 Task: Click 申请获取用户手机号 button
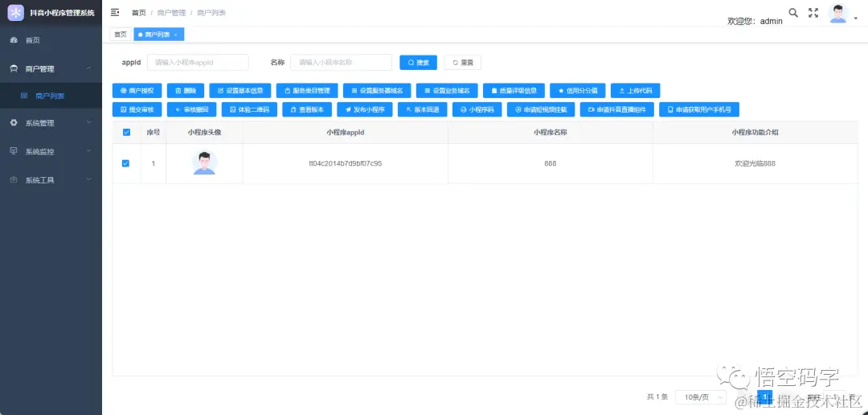tap(699, 109)
